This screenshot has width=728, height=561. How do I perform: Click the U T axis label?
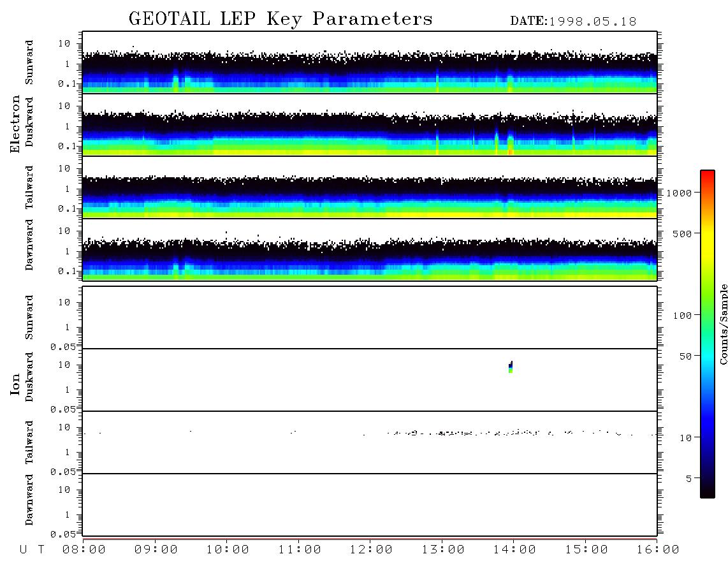[32, 550]
